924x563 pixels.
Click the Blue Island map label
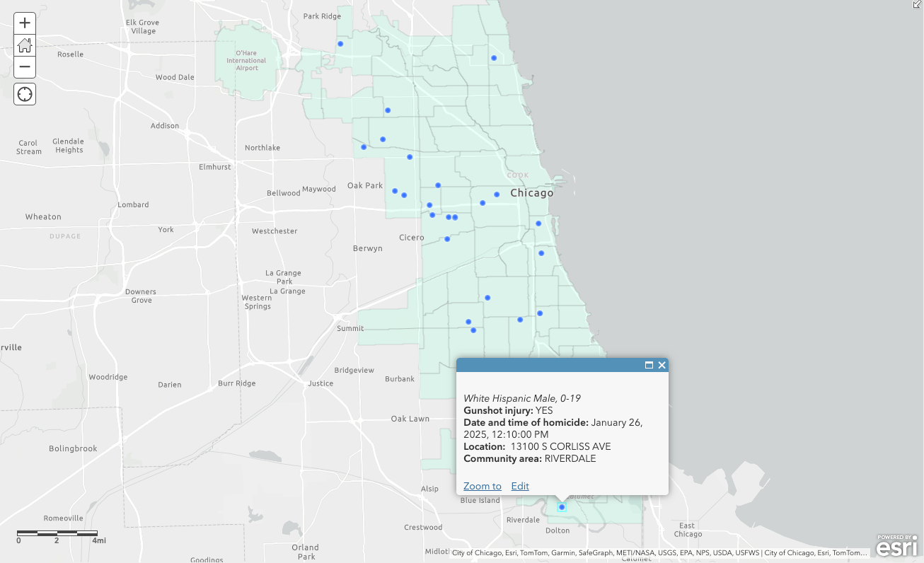[480, 500]
